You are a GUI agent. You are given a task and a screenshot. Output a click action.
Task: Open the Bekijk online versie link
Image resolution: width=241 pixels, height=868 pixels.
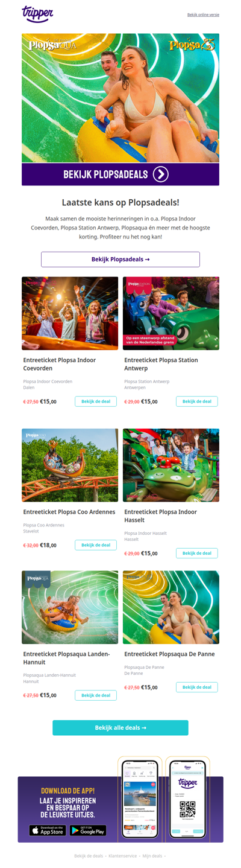(203, 14)
